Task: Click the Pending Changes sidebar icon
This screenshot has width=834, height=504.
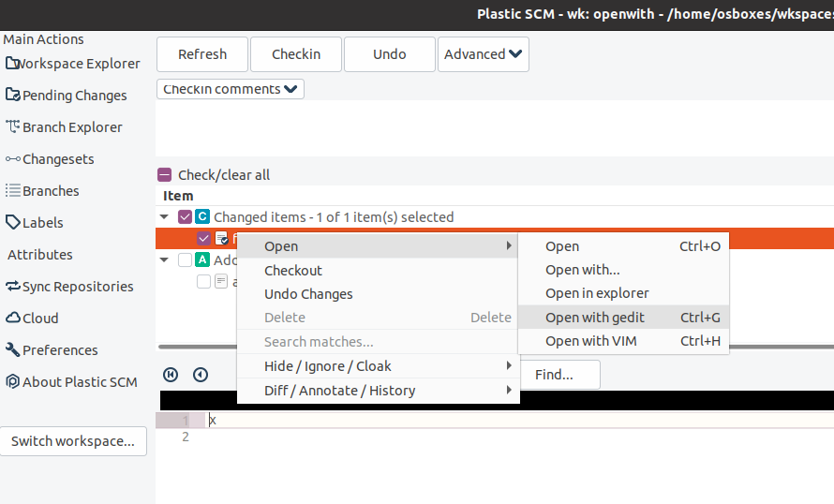Action: [x=13, y=95]
